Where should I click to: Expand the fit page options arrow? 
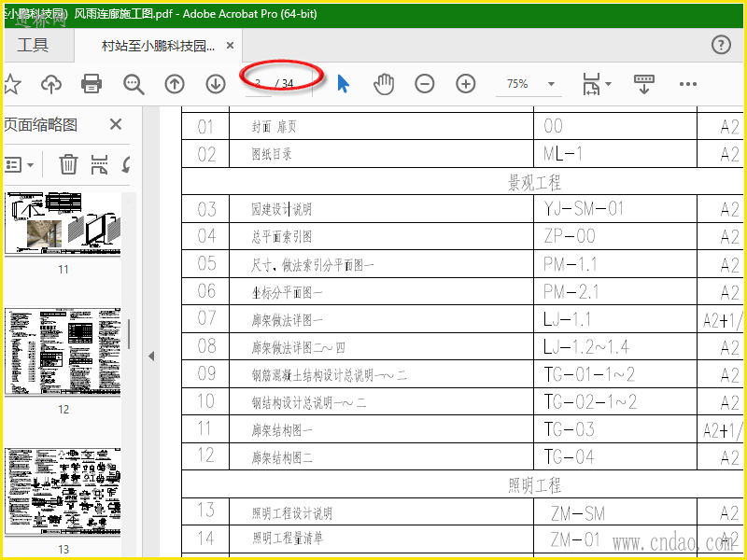[609, 84]
